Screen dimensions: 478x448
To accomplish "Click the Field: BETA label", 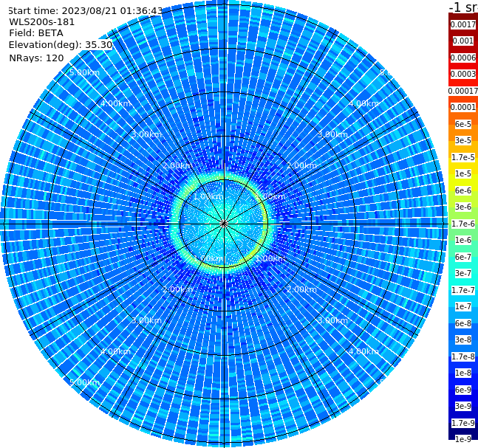I will [36, 33].
